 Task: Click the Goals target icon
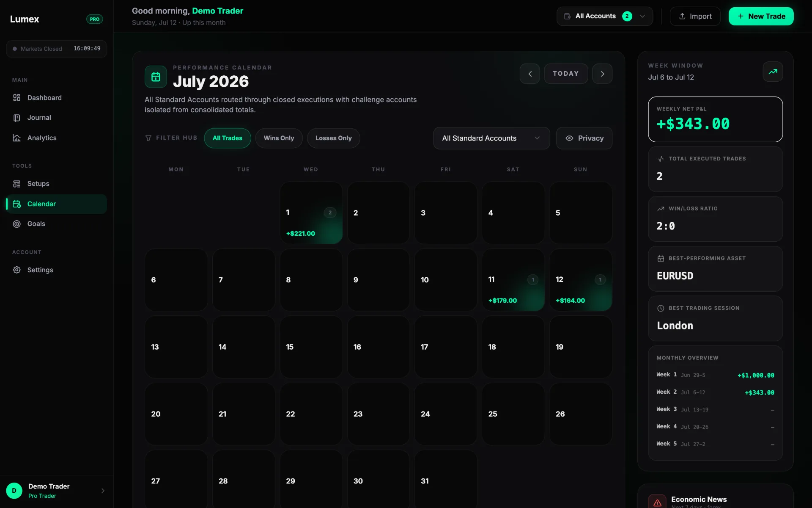click(16, 224)
